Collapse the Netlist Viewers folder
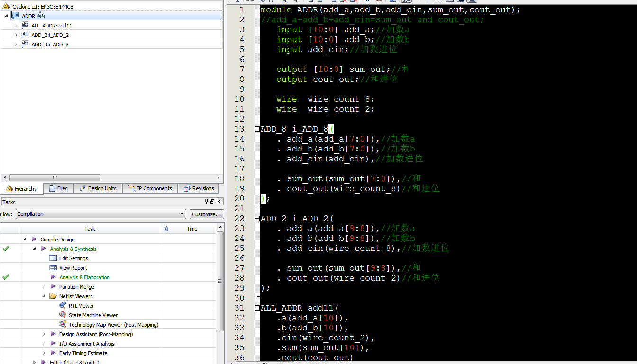 (x=44, y=296)
